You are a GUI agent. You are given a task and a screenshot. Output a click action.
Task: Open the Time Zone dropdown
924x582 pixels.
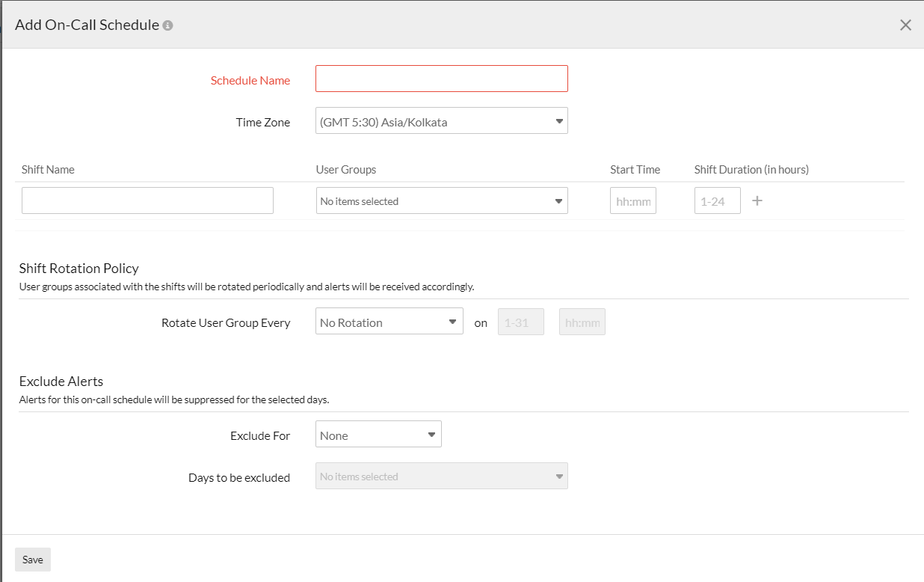click(x=441, y=121)
